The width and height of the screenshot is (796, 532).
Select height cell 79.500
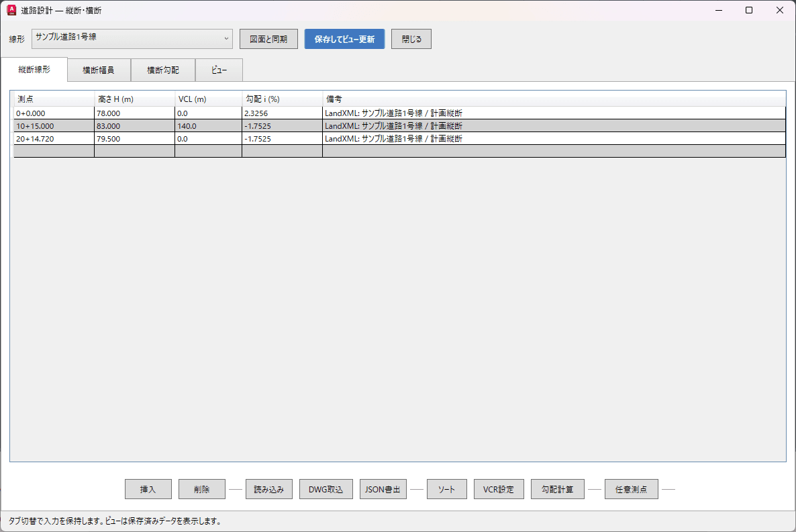pos(134,139)
